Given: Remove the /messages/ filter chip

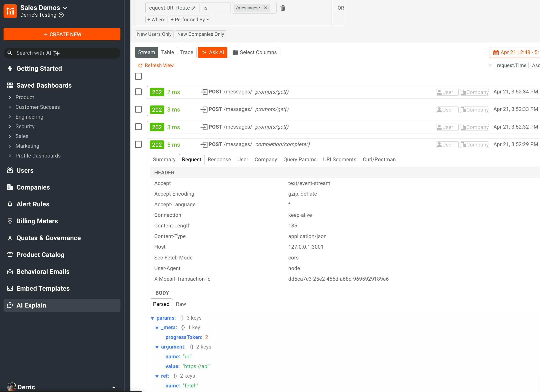Looking at the screenshot, I should pyautogui.click(x=265, y=8).
